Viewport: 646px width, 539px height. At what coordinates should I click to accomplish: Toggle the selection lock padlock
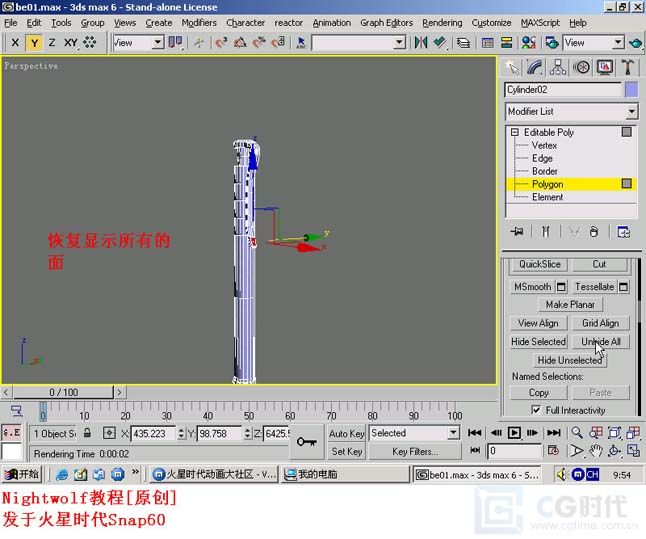tap(86, 433)
